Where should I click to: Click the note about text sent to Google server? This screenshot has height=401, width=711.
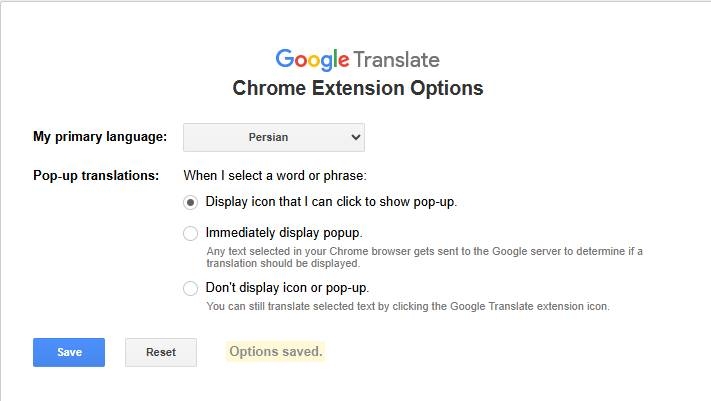pyautogui.click(x=424, y=257)
